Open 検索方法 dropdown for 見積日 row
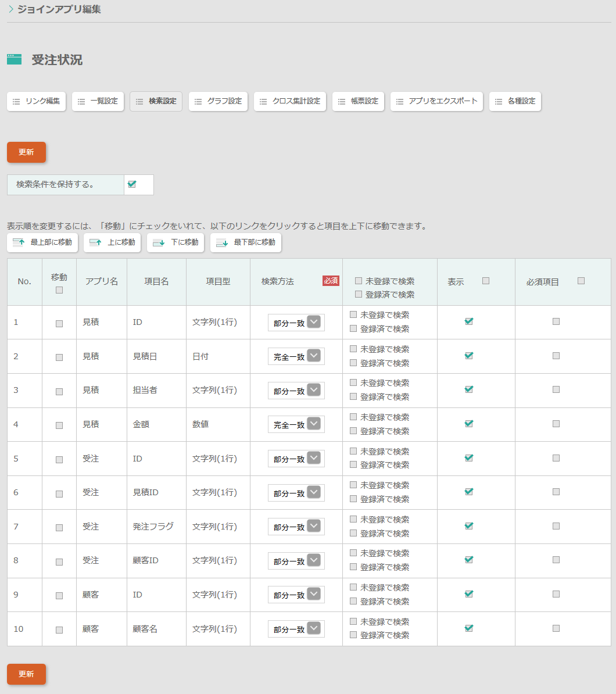The width and height of the screenshot is (616, 694). tap(296, 356)
